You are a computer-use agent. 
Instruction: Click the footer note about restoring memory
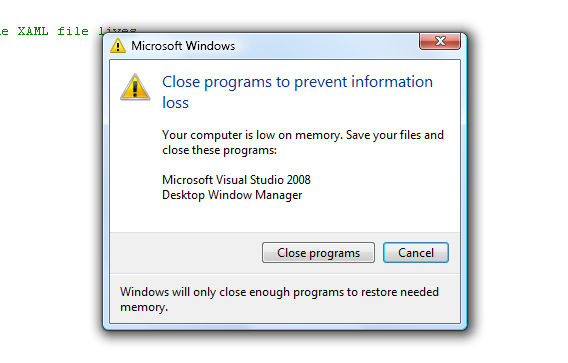pyautogui.click(x=279, y=299)
